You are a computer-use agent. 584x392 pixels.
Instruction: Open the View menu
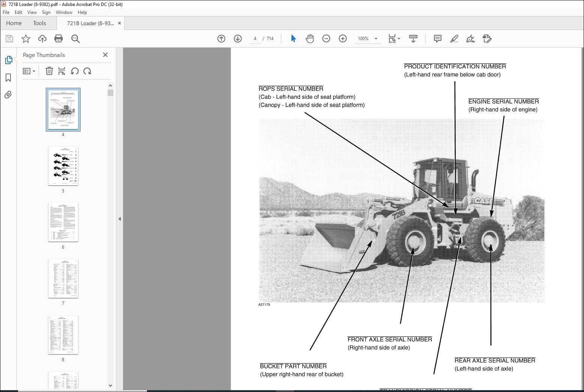32,12
